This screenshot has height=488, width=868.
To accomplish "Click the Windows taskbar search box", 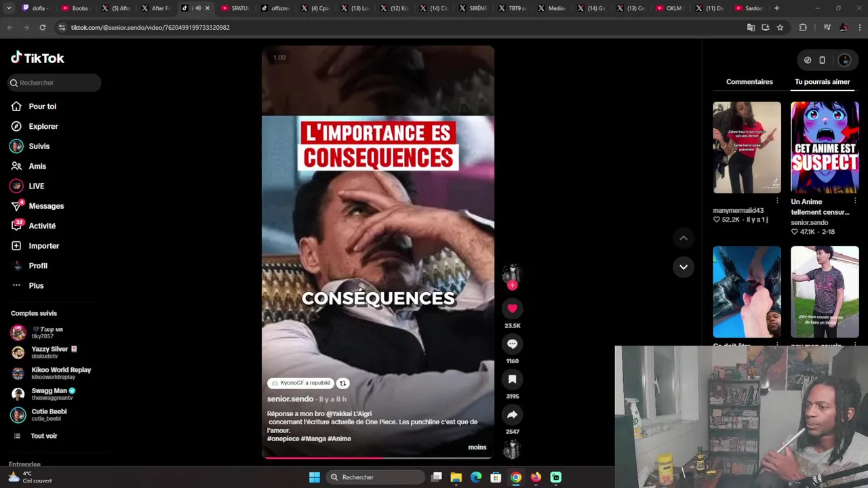I will pyautogui.click(x=376, y=477).
